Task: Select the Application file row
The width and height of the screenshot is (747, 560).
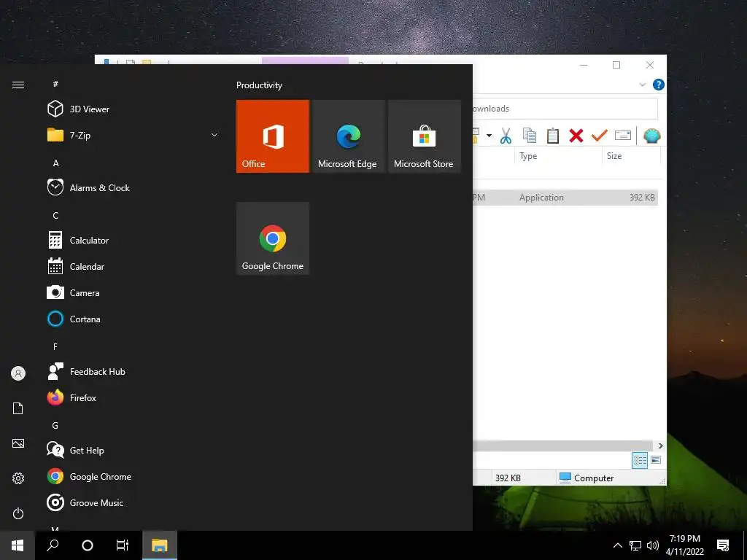Action: point(565,197)
